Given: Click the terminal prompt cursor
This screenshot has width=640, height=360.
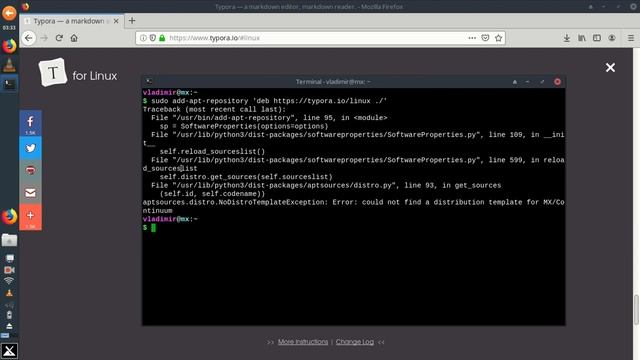Looking at the screenshot, I should [x=153, y=227].
